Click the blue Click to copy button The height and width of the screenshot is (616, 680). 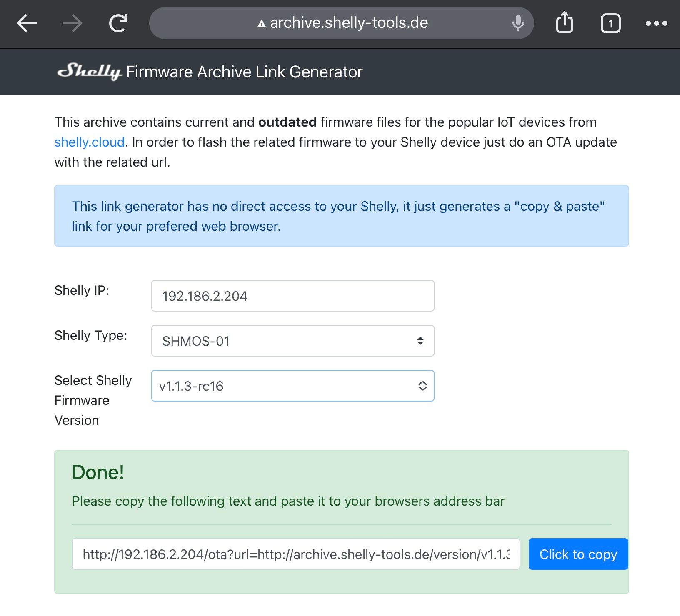(x=578, y=554)
